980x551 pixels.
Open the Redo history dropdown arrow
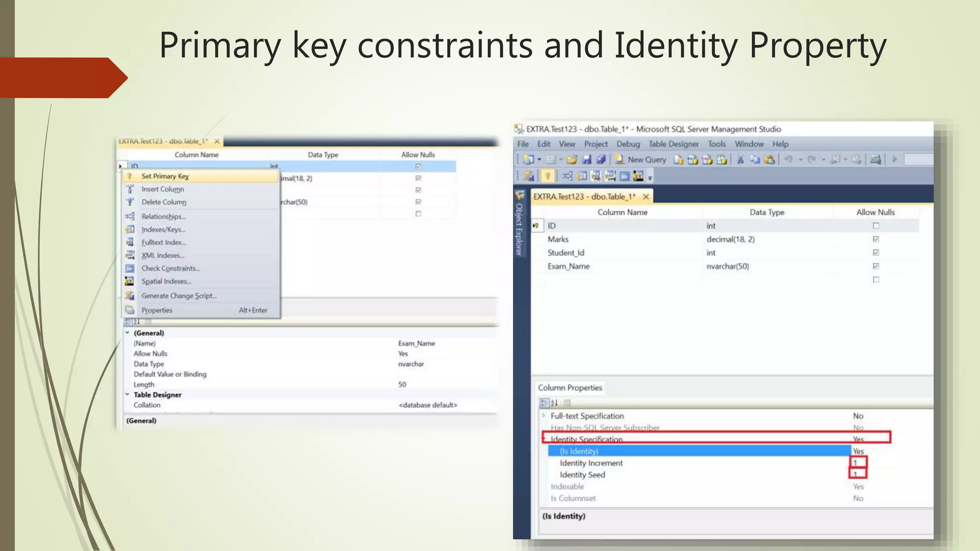pos(824,160)
